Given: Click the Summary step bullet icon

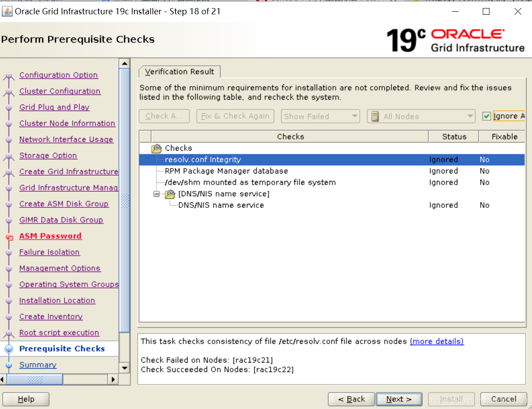Looking at the screenshot, I should (x=9, y=365).
